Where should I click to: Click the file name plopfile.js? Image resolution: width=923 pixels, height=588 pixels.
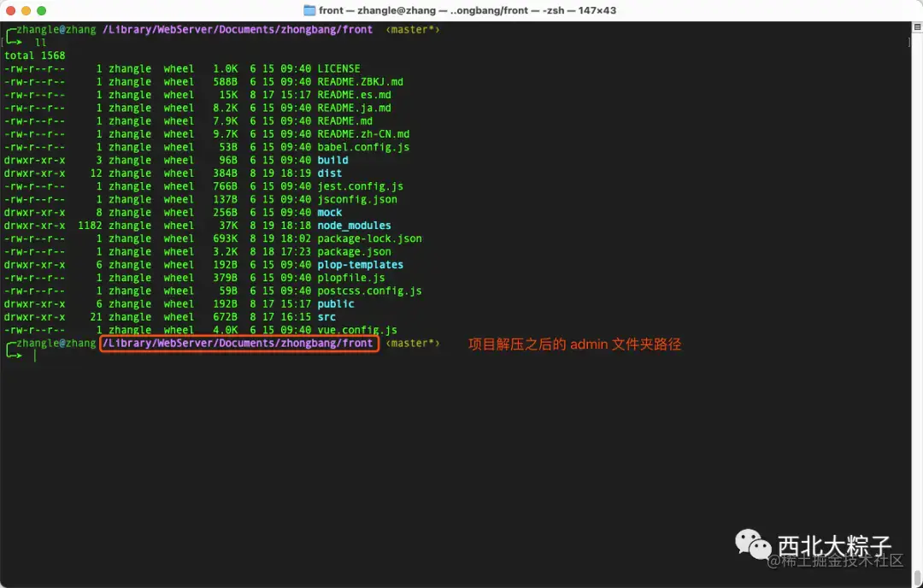point(351,277)
